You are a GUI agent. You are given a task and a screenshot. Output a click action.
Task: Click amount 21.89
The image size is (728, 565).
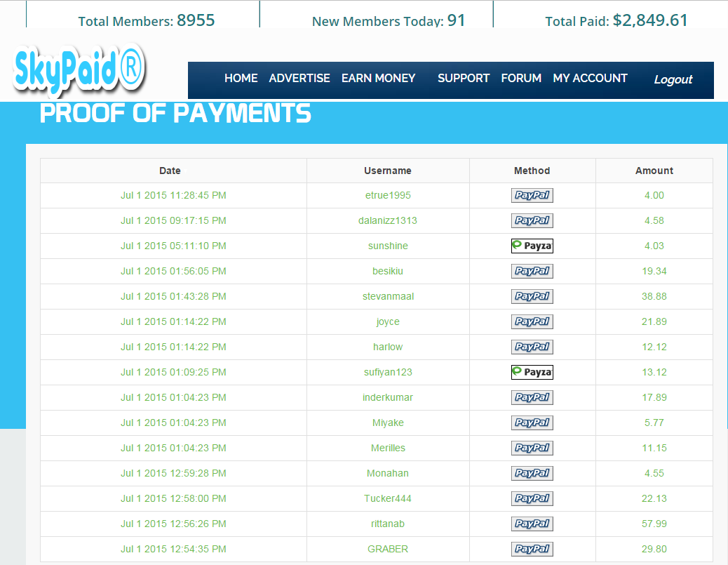pyautogui.click(x=654, y=321)
